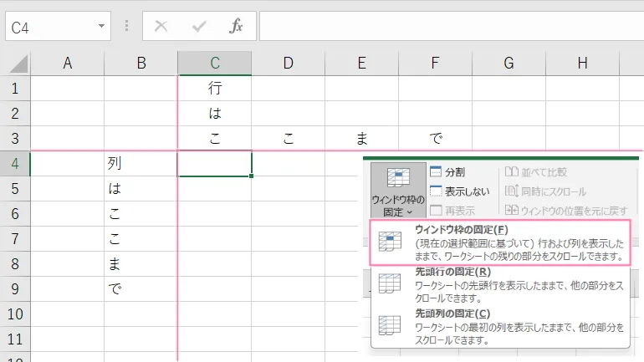Image resolution: width=644 pixels, height=362 pixels.
Task: Select column E header
Action: point(361,64)
